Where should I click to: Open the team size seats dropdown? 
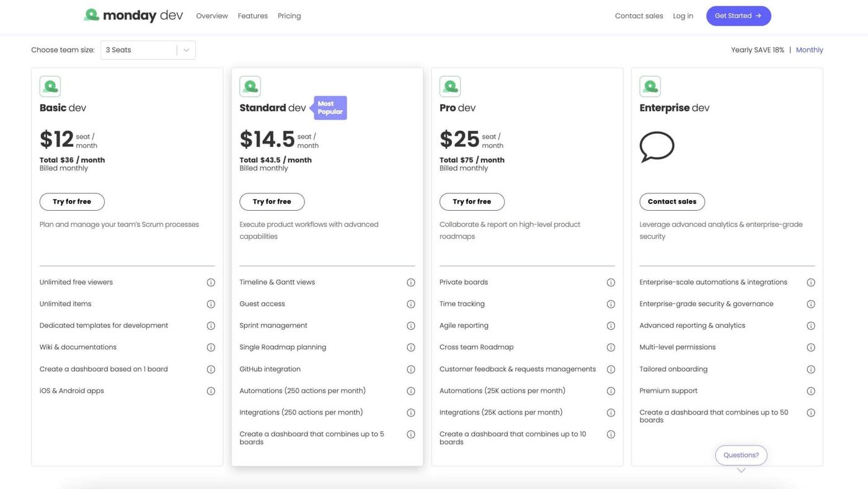point(148,50)
